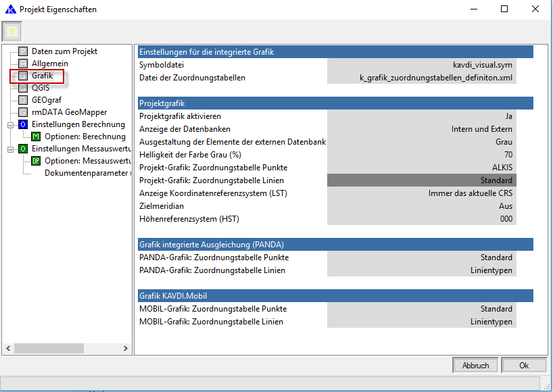This screenshot has height=392, width=553.
Task: Click the QGIS G icon
Action: 23,88
